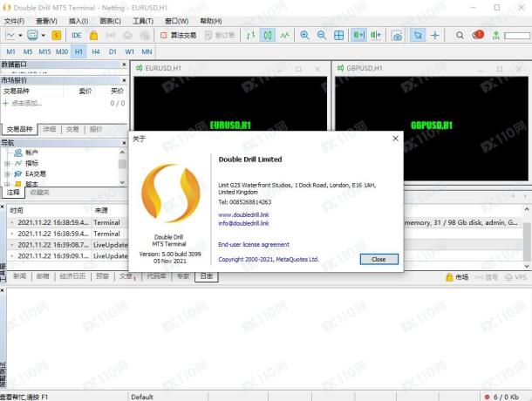The image size is (532, 401).
Task: Open the 插入(I) menu
Action: coord(78,21)
